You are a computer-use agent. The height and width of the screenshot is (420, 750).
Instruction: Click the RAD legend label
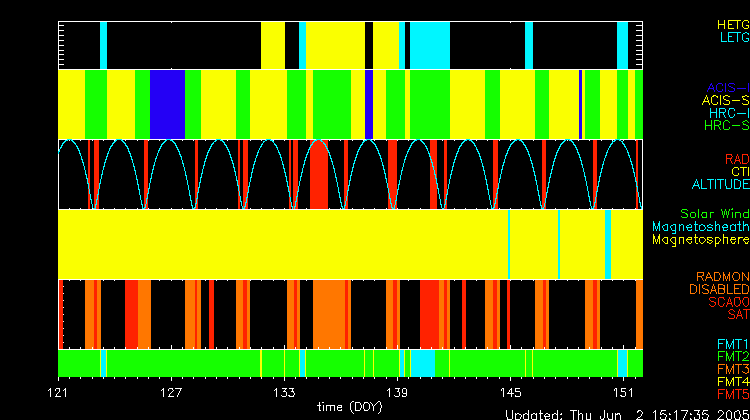pyautogui.click(x=736, y=159)
